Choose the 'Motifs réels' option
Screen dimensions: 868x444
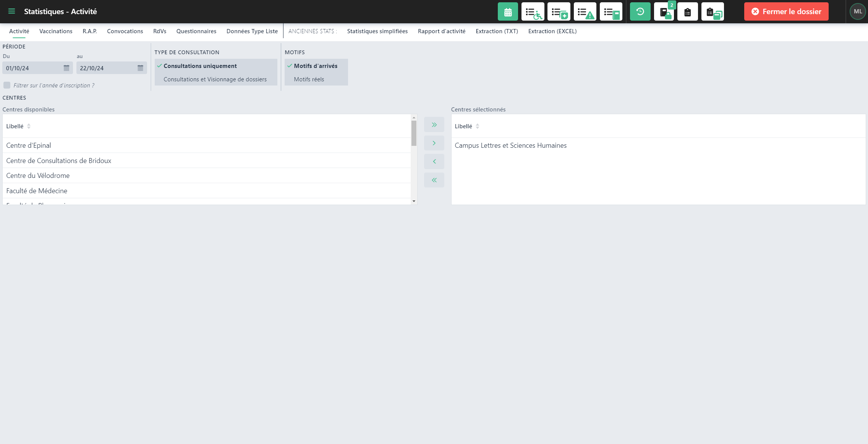(x=309, y=79)
